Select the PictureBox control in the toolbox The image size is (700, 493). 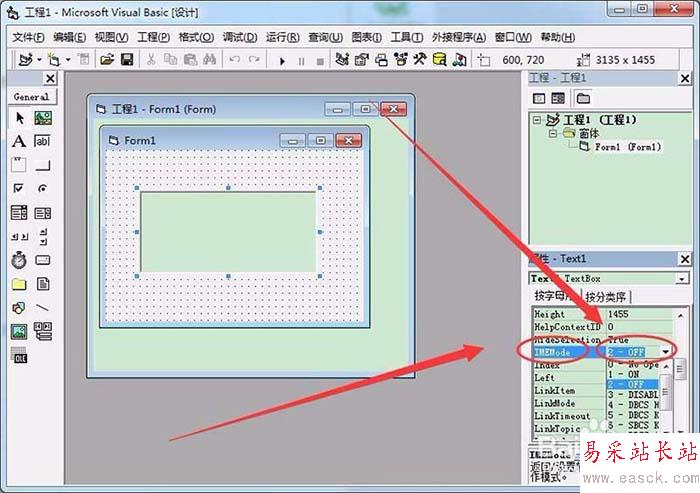click(43, 118)
